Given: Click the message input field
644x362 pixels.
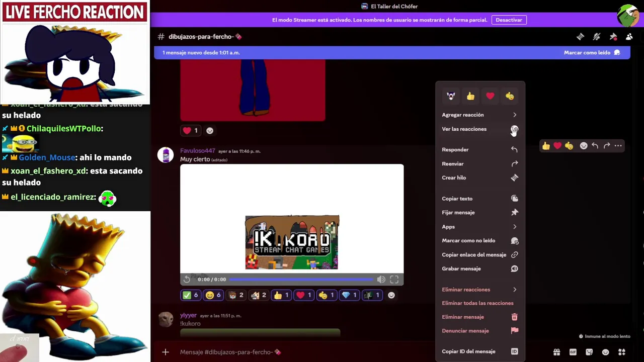Looking at the screenshot, I should [x=362, y=352].
